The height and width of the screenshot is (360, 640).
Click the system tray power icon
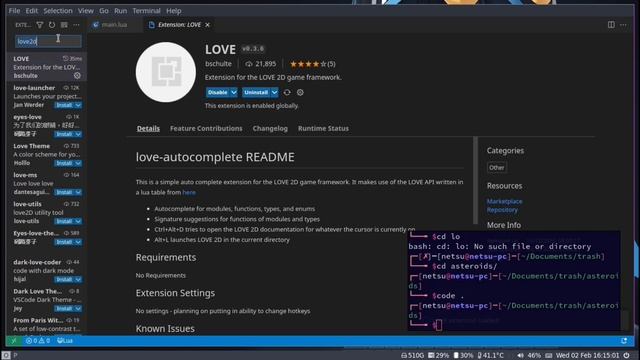[x=627, y=356]
